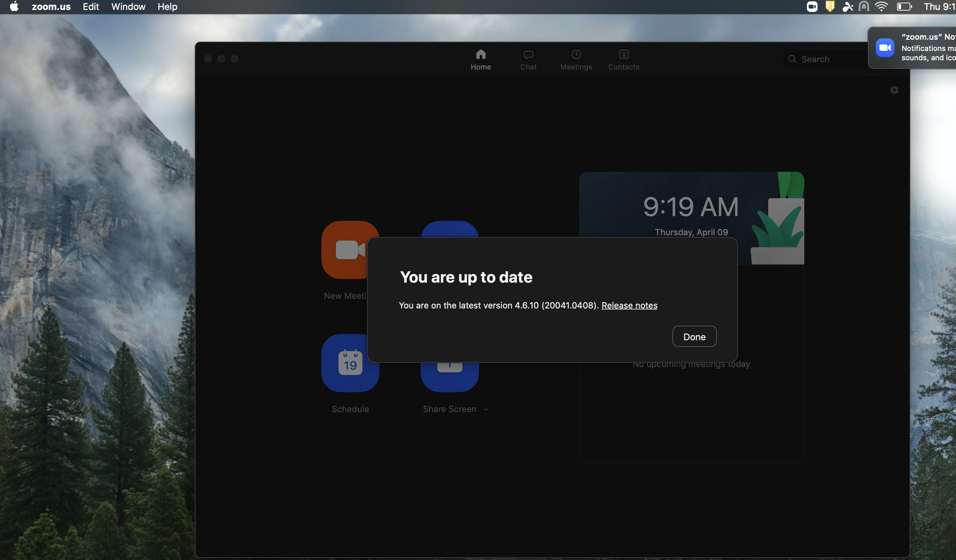Click Done in the update dialog

click(x=694, y=336)
